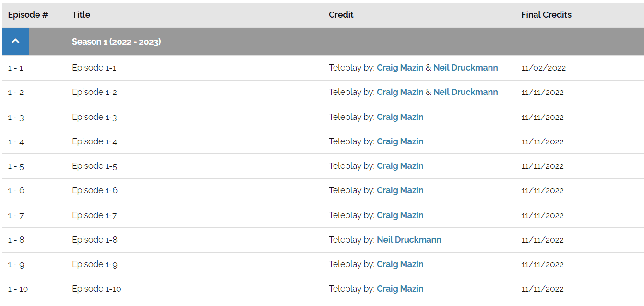
Task: Open Neil Druckmann link in episode 1-1
Action: [465, 68]
